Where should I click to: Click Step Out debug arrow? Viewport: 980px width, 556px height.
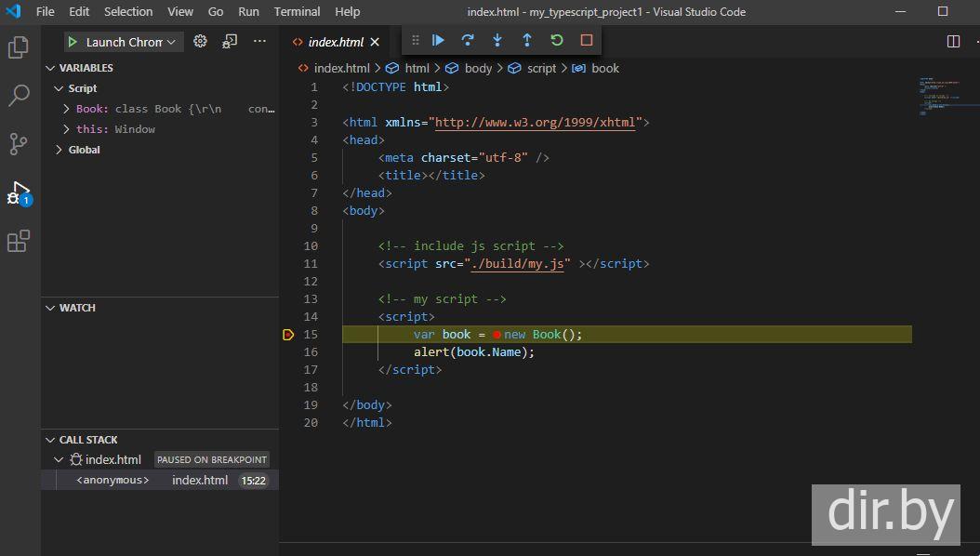tap(527, 41)
